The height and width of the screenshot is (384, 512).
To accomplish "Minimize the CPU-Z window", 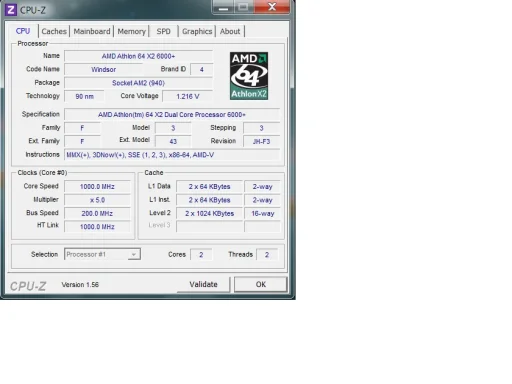I will pos(223,7).
